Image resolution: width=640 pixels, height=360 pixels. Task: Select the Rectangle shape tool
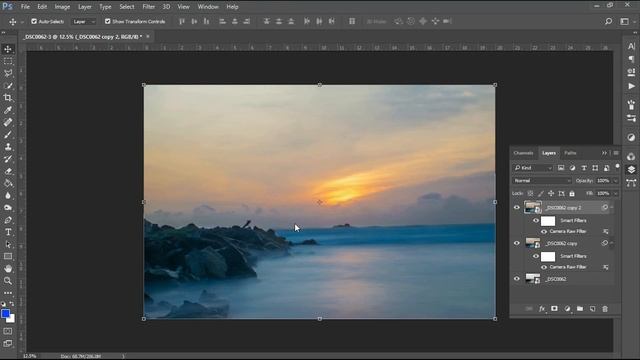tap(8, 257)
